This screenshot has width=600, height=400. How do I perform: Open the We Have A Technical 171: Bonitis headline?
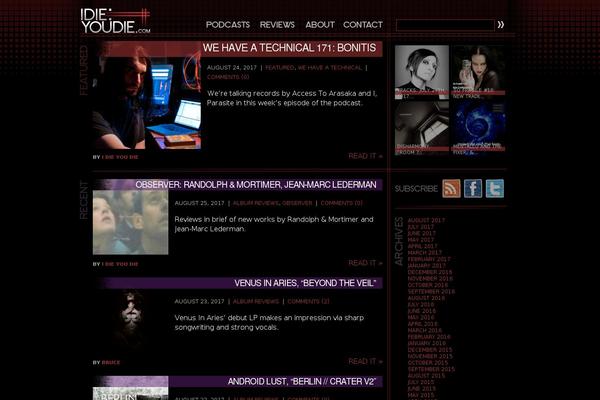[x=289, y=48]
